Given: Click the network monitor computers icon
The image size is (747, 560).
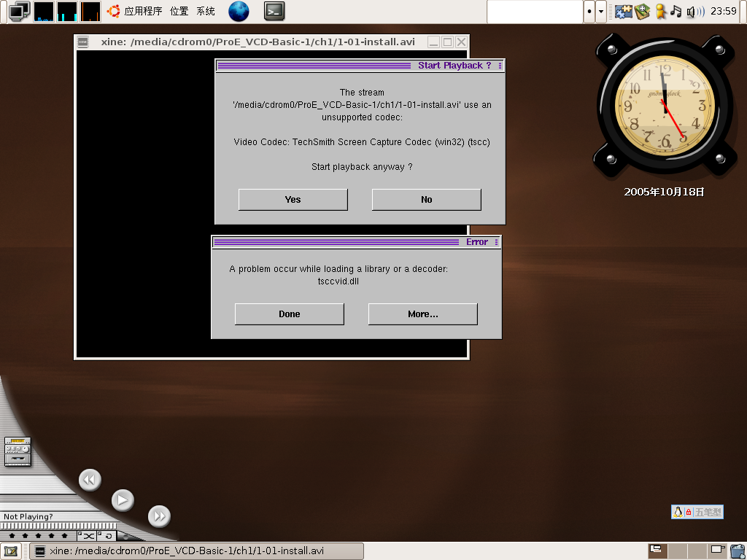Looking at the screenshot, I should 19,12.
